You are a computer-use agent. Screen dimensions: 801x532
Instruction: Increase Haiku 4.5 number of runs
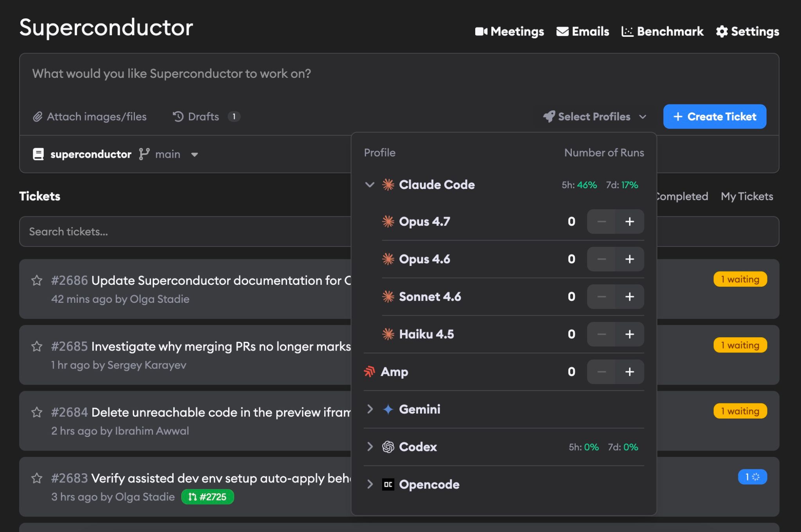pyautogui.click(x=630, y=334)
